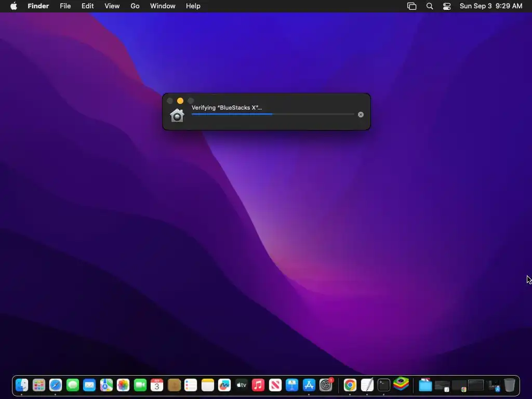
Task: Open Photos app in the Dock
Action: pos(123,385)
